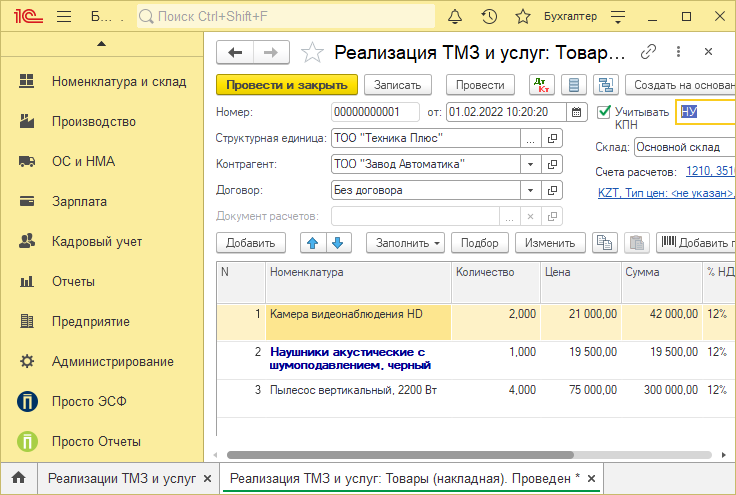Go to home page icon
736x495 pixels.
19,478
